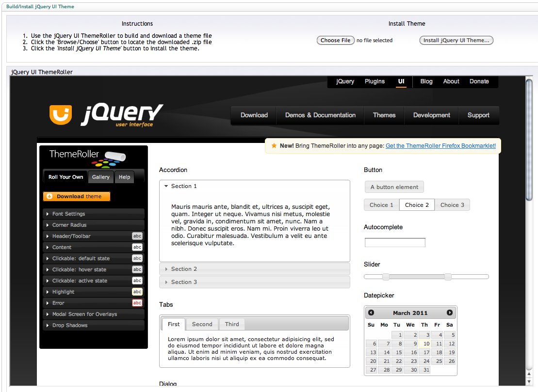This screenshot has width=538, height=392.
Task: Select the First tab
Action: pyautogui.click(x=174, y=324)
